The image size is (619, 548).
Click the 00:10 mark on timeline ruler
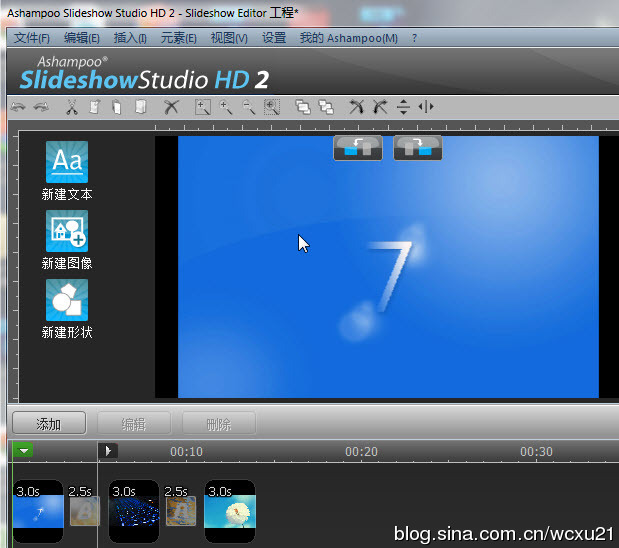click(186, 451)
